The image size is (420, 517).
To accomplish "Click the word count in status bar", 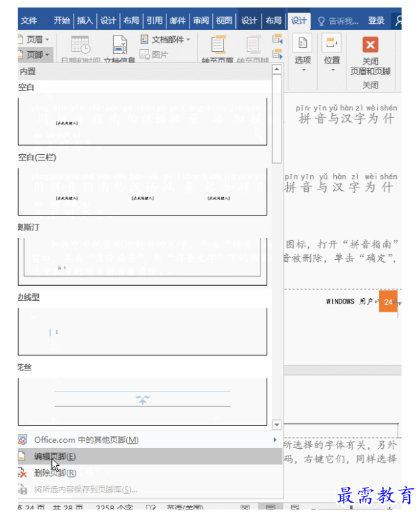I will 115,507.
